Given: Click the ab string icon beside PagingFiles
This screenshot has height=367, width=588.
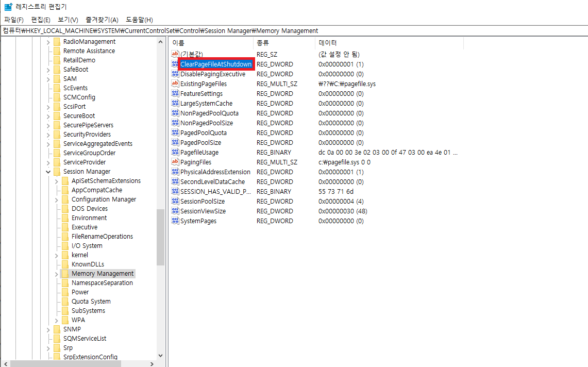Looking at the screenshot, I should click(x=175, y=162).
